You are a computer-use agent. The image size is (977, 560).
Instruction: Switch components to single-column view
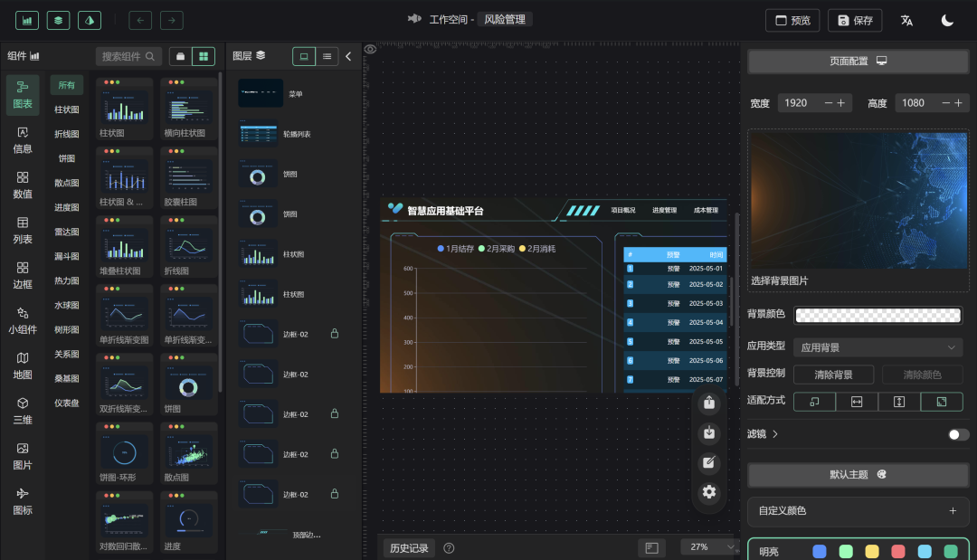[x=181, y=56]
